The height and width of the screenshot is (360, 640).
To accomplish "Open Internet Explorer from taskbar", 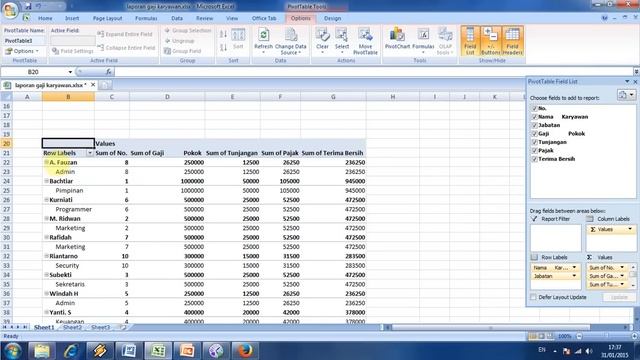I will tap(71, 351).
